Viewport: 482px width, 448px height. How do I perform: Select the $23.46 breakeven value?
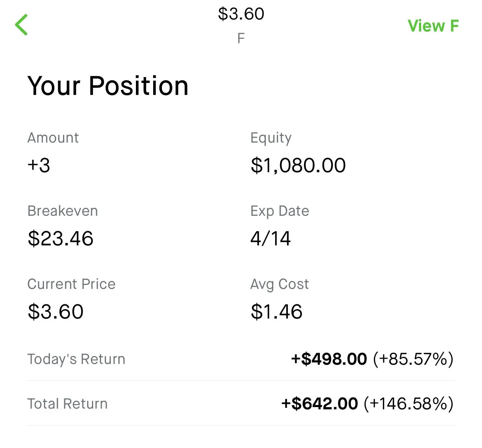point(60,238)
